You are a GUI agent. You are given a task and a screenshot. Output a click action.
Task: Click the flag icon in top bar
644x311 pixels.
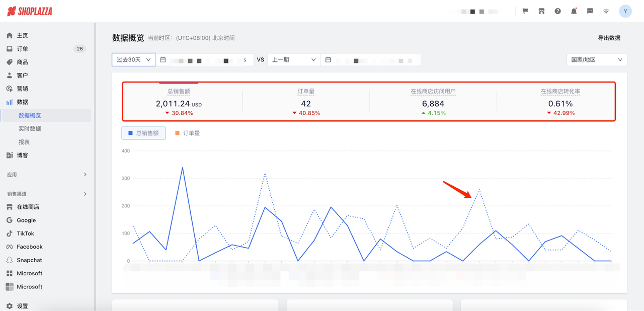(525, 11)
